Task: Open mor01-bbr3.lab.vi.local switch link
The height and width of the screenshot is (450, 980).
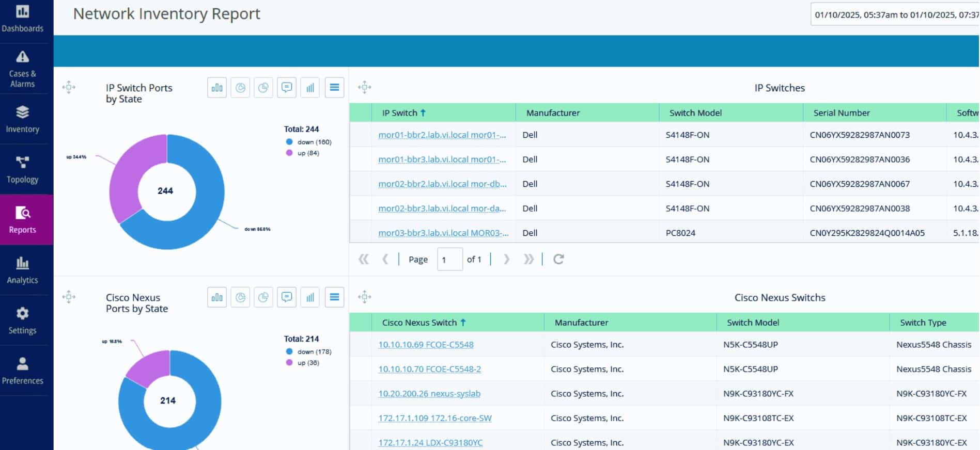Action: coord(442,159)
